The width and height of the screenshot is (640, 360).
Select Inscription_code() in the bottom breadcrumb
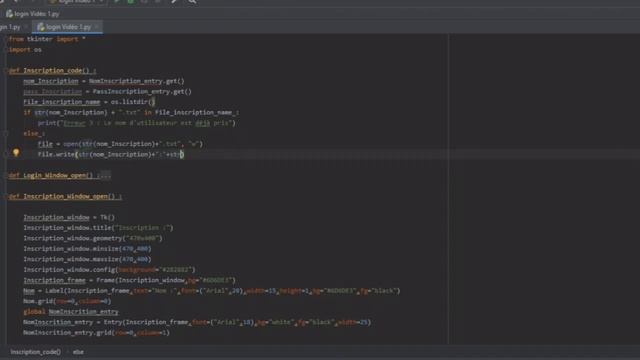36,352
